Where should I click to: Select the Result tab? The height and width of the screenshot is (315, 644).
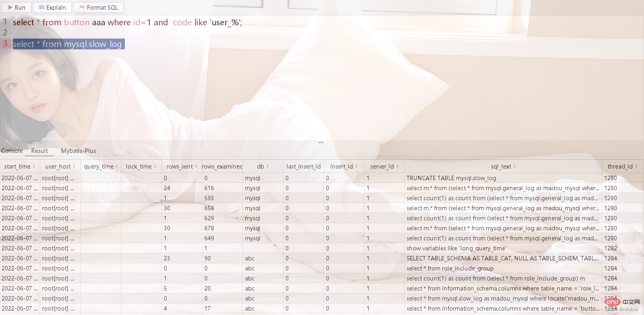click(39, 151)
